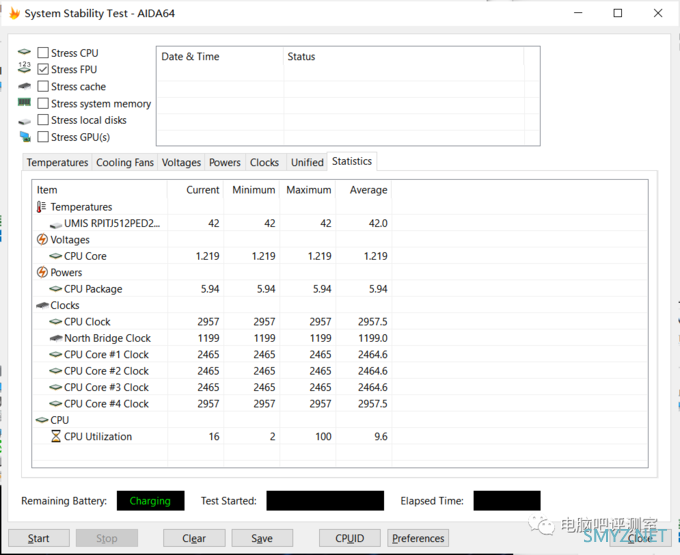Click the chip icon next to CPU Clock
The width and height of the screenshot is (680, 555).
56,322
